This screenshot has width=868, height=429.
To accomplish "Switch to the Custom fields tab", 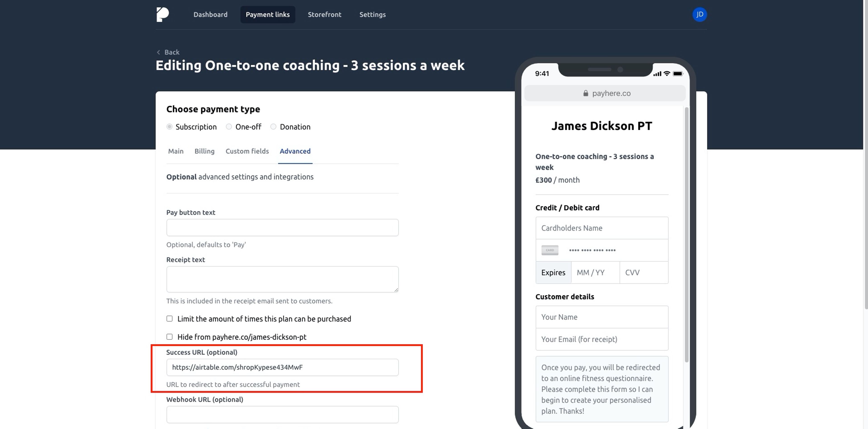I will [x=247, y=151].
